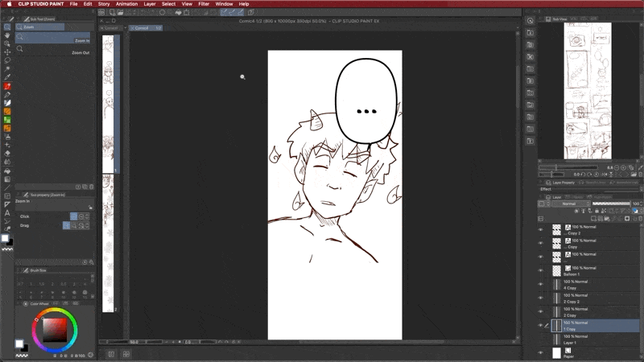The width and height of the screenshot is (644, 362).
Task: Hide the 4 Copy layer
Action: pos(540,285)
